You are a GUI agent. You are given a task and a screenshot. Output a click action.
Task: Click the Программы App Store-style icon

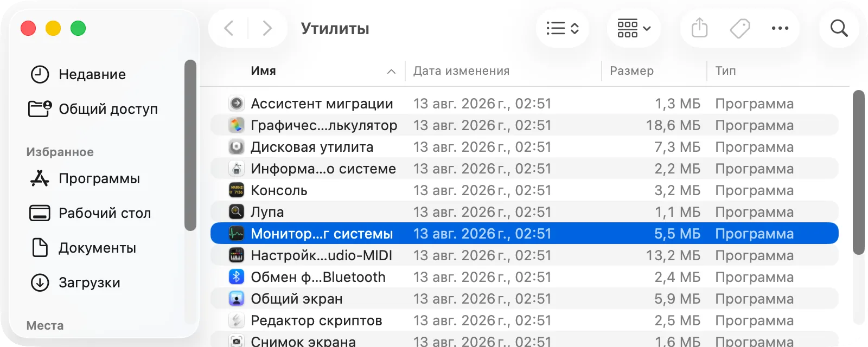coord(40,178)
